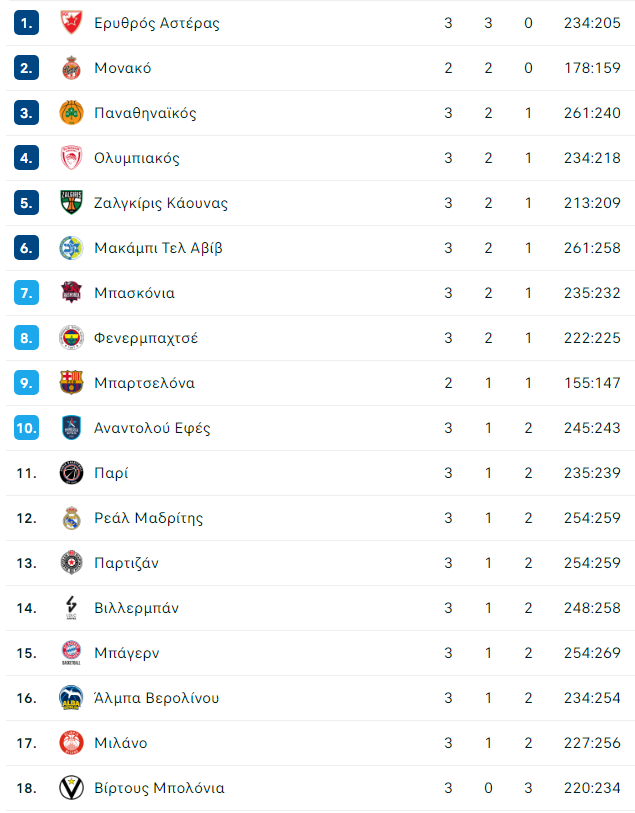This screenshot has width=635, height=813.
Task: Click the Μπαρτσελόνα club crest
Action: pyautogui.click(x=70, y=383)
